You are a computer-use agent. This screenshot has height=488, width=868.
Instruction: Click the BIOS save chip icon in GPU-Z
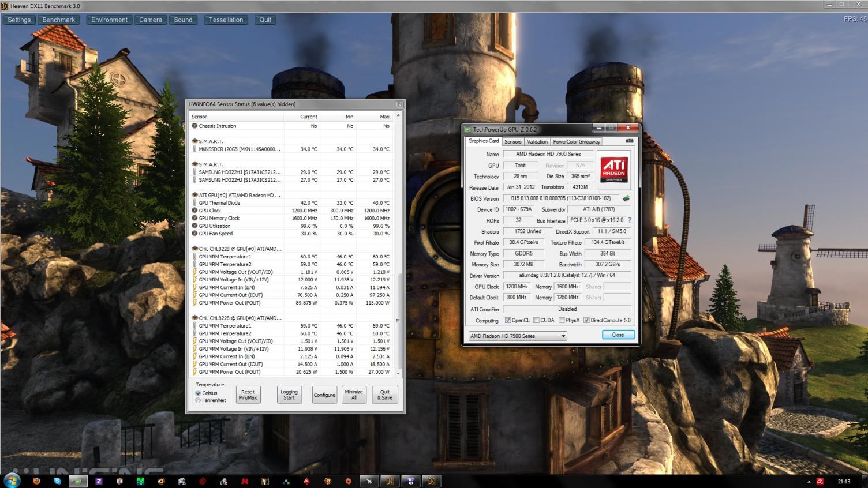(626, 198)
